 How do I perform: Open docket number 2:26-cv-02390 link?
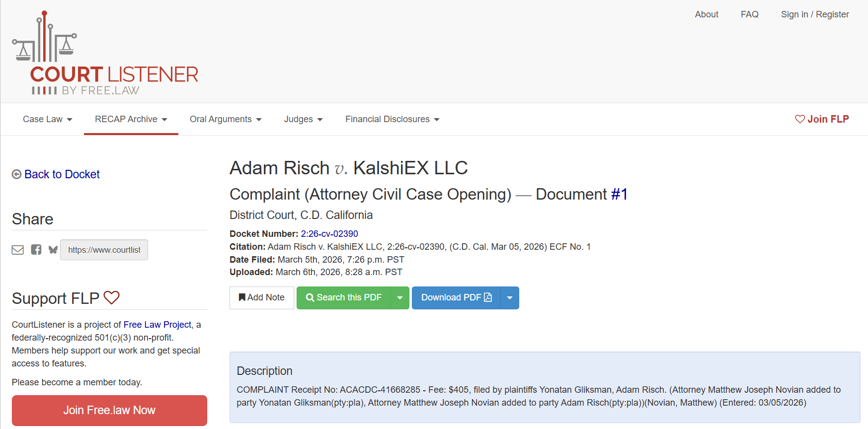[x=329, y=234]
